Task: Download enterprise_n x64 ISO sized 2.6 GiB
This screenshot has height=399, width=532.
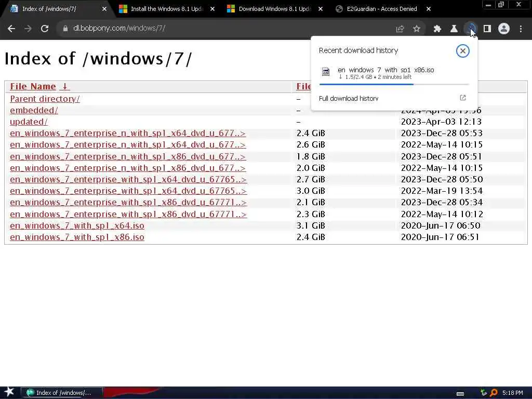Action: pyautogui.click(x=128, y=145)
